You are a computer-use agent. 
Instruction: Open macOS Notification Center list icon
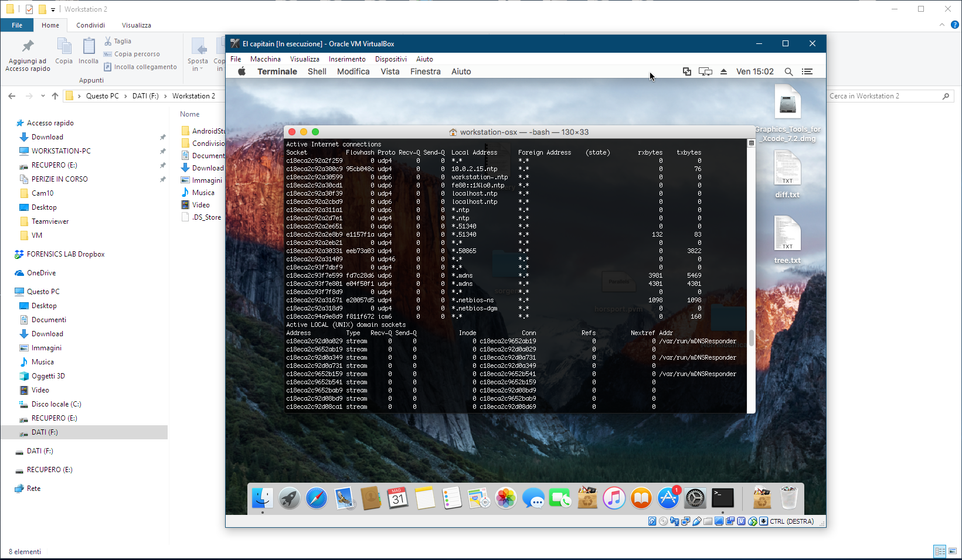[x=807, y=71]
